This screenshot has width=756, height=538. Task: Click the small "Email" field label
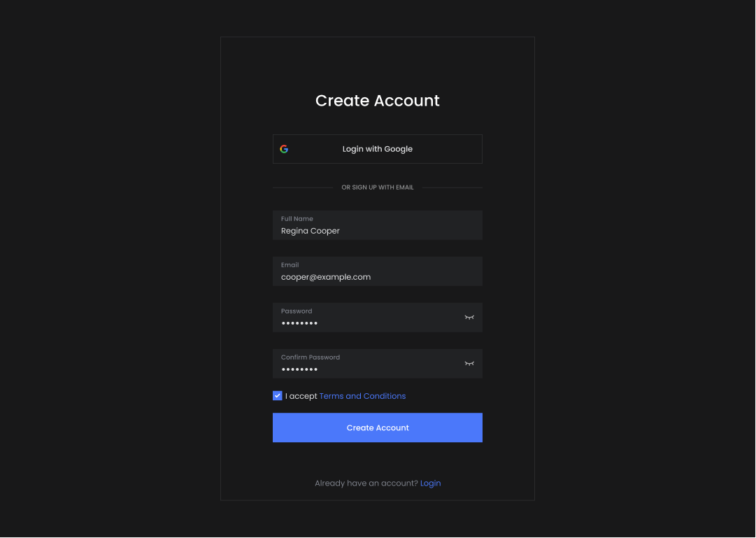290,265
